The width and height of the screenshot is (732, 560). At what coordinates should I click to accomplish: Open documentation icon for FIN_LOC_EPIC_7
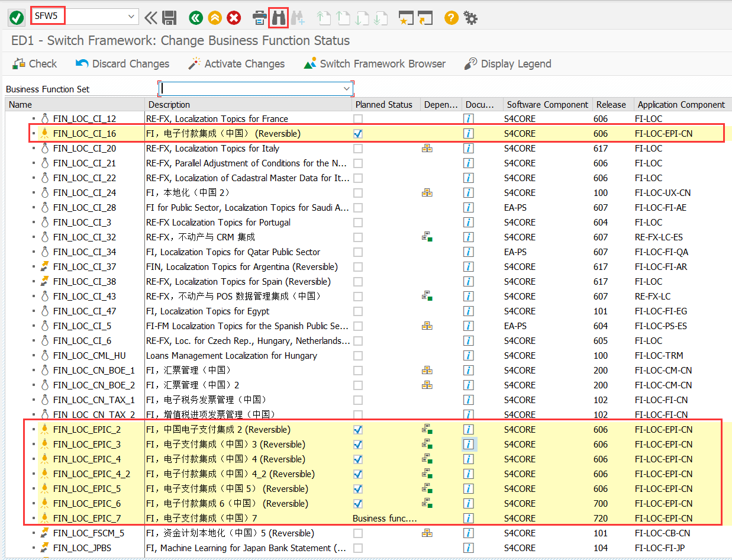tap(468, 518)
